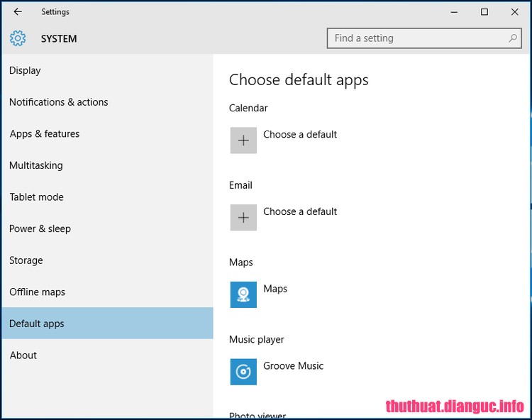The image size is (532, 420).
Task: Change Groove Music default player
Action: point(293,365)
